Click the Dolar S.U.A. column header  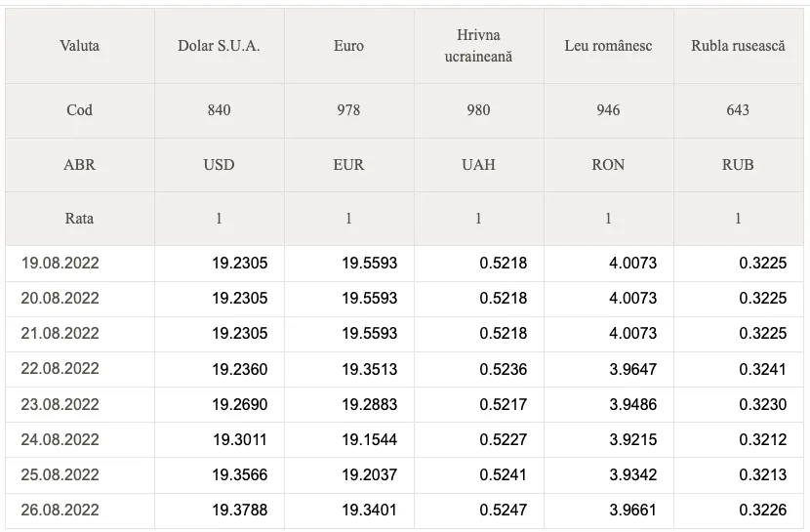click(219, 46)
